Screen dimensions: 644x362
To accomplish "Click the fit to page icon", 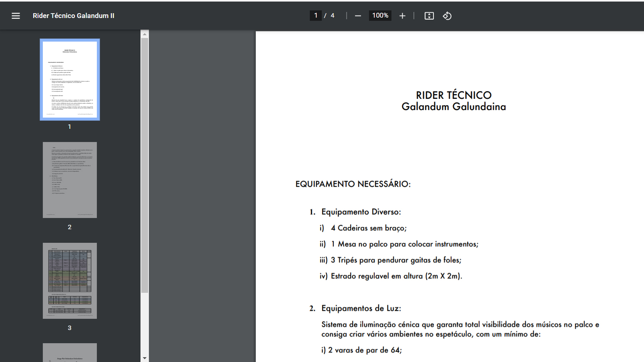I will tap(429, 16).
